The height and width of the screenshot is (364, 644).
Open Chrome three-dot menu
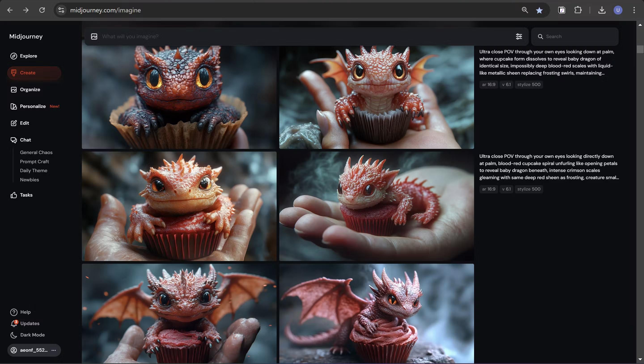634,10
